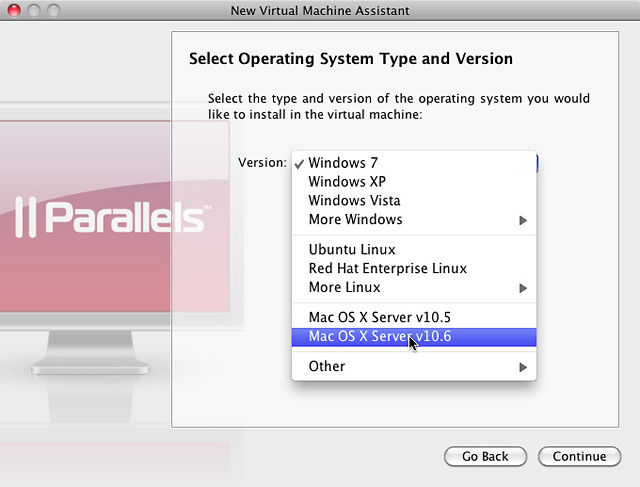640x487 pixels.
Task: Choose the highlighted Mac OS X Server v10.6
Action: pyautogui.click(x=414, y=337)
